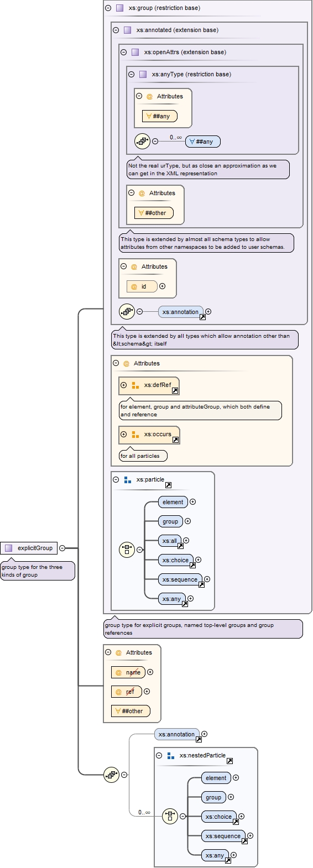Collapse the xs:particle group box
The image size is (313, 868).
coord(116,479)
